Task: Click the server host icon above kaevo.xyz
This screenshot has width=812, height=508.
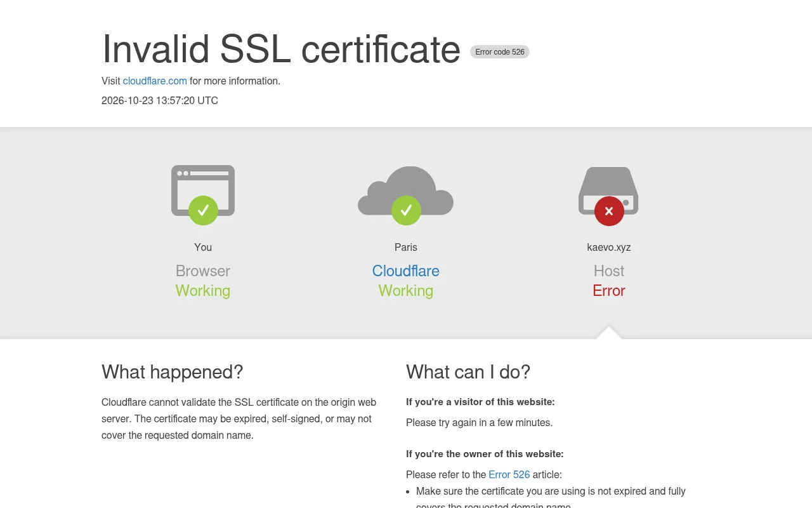Action: tap(608, 196)
